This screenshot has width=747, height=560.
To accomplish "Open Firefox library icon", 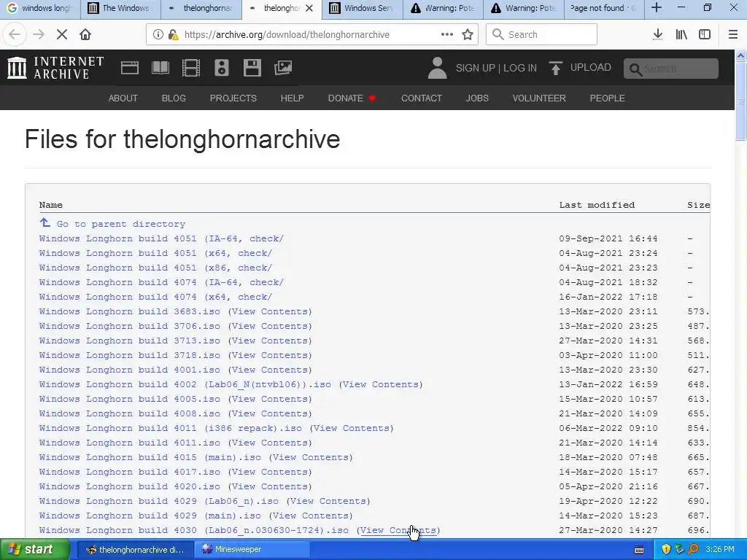I will click(681, 34).
